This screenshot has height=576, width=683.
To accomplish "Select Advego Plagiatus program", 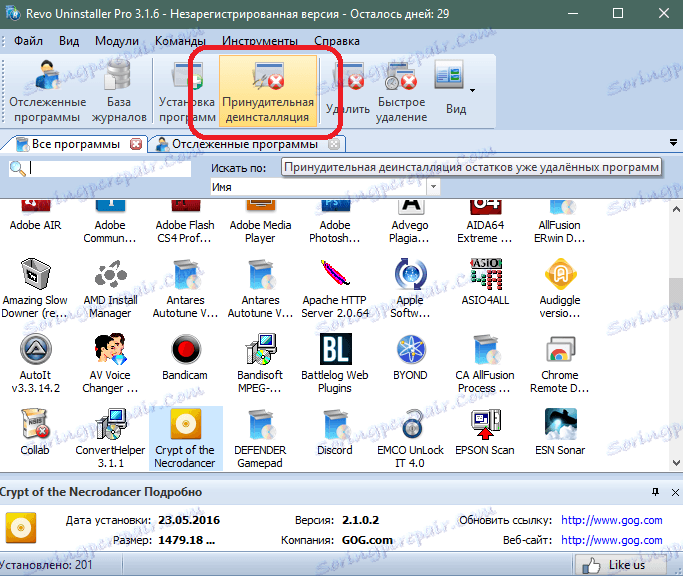I will tap(410, 222).
